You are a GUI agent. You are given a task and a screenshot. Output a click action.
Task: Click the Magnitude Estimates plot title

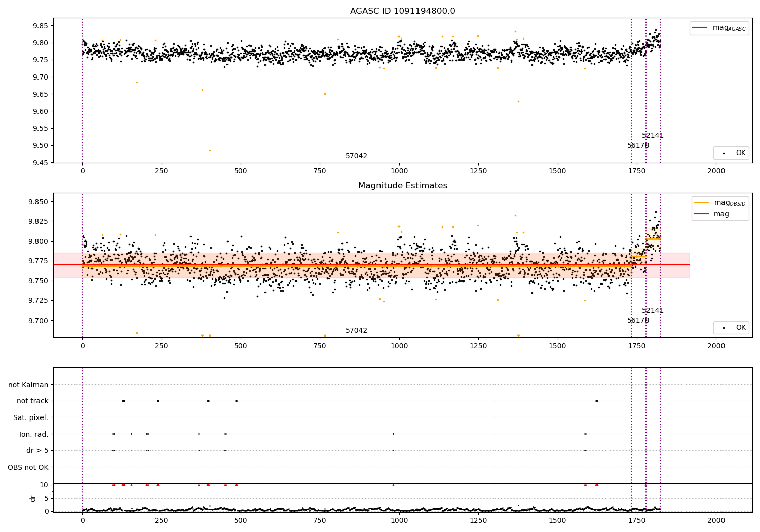coord(402,186)
